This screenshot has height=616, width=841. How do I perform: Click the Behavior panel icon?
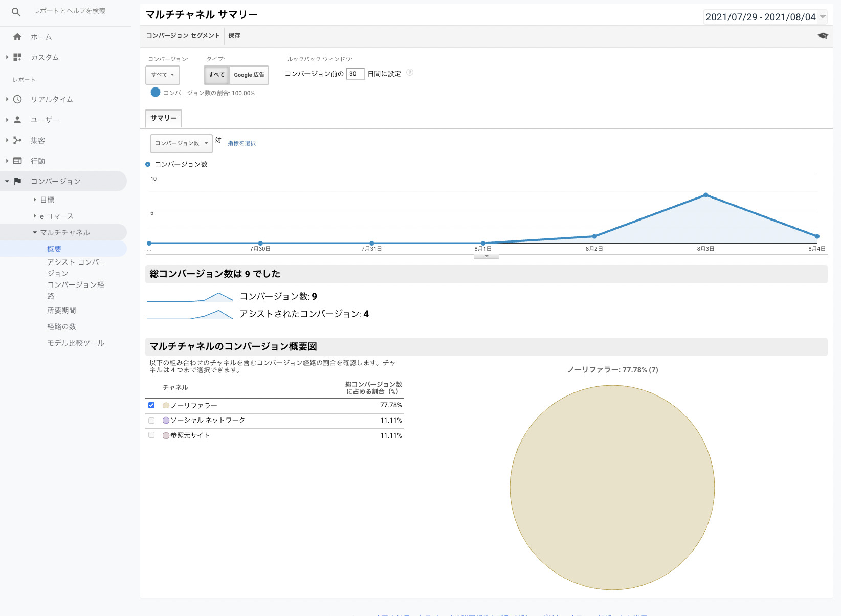pyautogui.click(x=17, y=161)
